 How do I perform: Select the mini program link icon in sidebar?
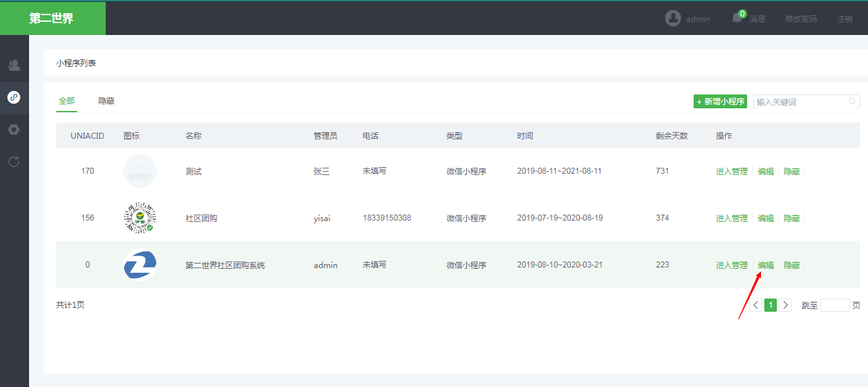[x=14, y=97]
